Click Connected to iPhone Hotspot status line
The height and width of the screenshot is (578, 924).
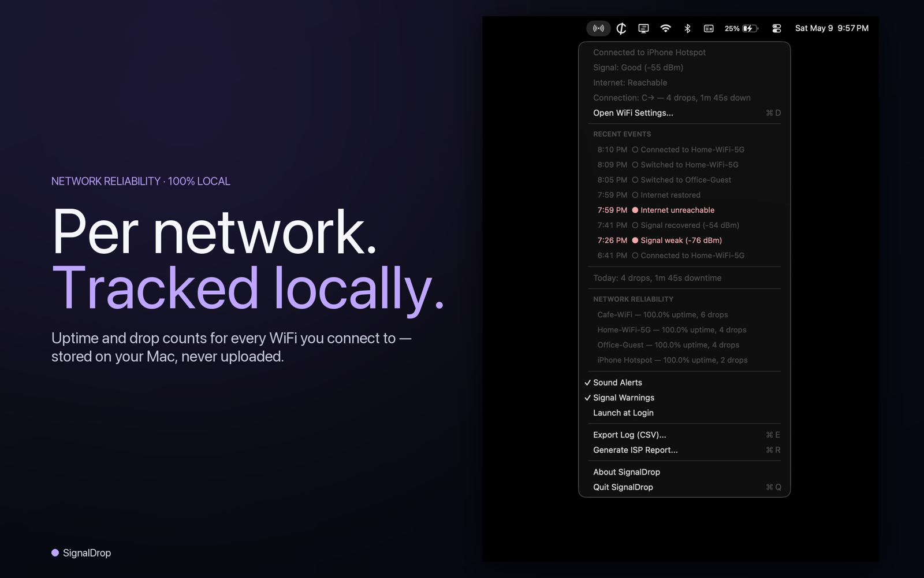pyautogui.click(x=684, y=52)
